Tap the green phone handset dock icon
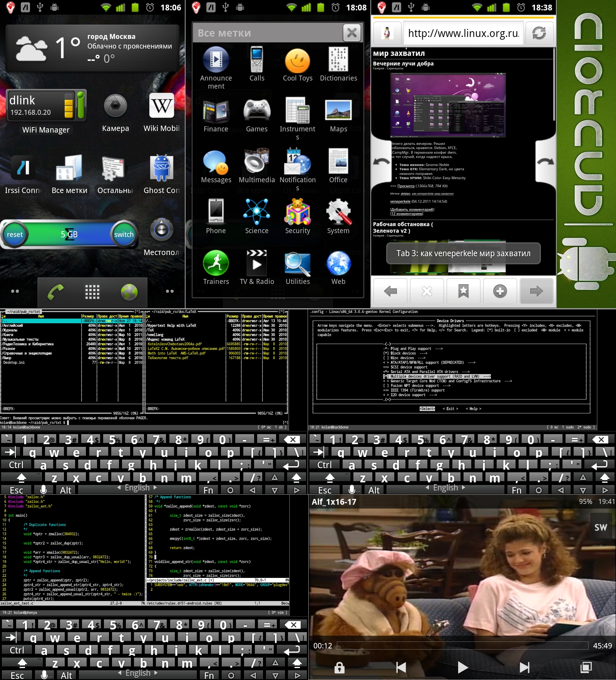Screen dimensions: 616x680 point(55,292)
